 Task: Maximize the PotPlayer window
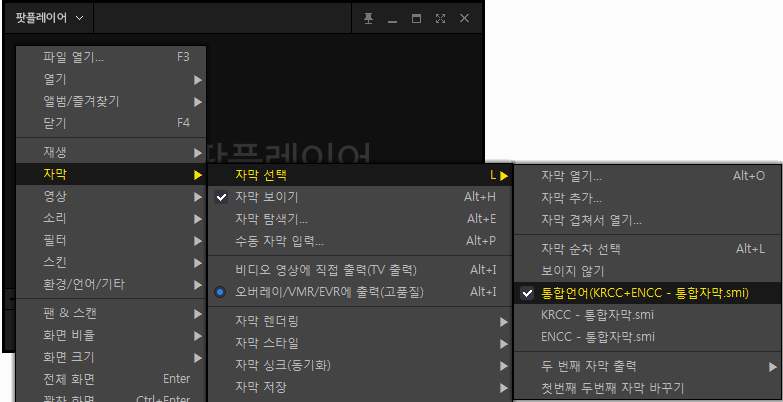(x=416, y=18)
